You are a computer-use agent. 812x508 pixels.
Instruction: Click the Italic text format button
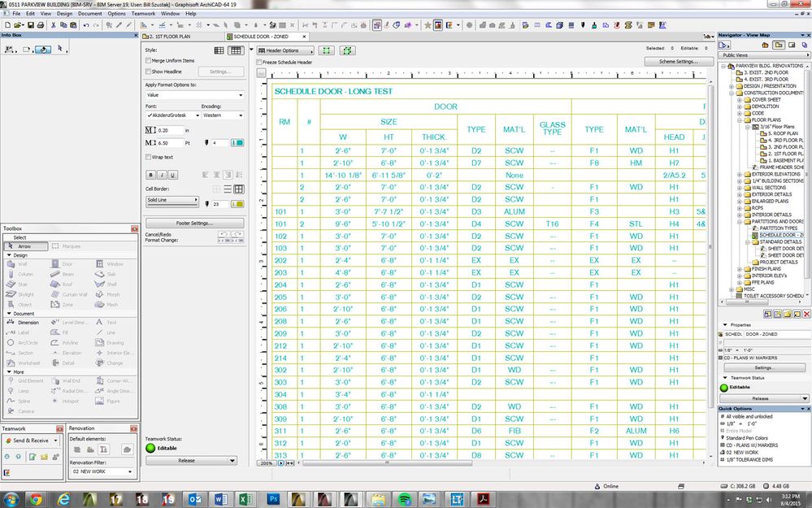[162, 174]
